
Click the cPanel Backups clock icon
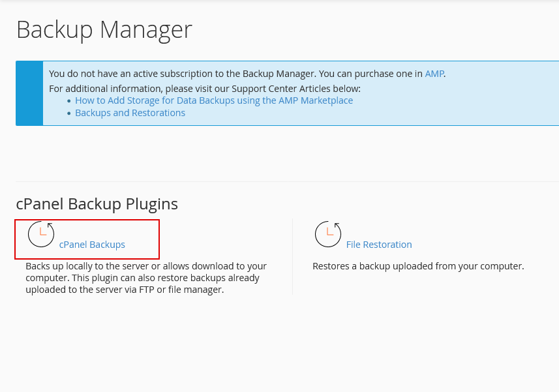click(x=41, y=234)
